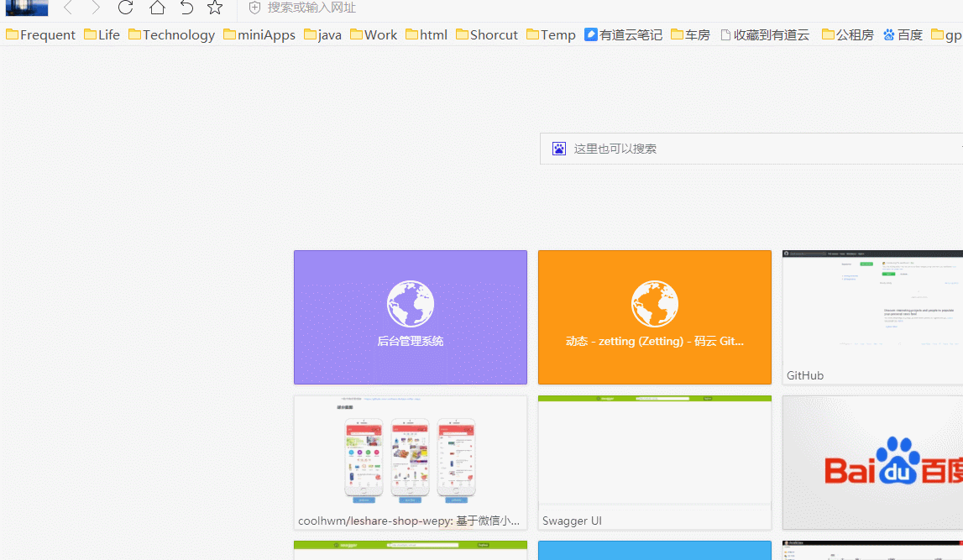Open the java bookmarks folder
The height and width of the screenshot is (560, 963).
point(322,35)
